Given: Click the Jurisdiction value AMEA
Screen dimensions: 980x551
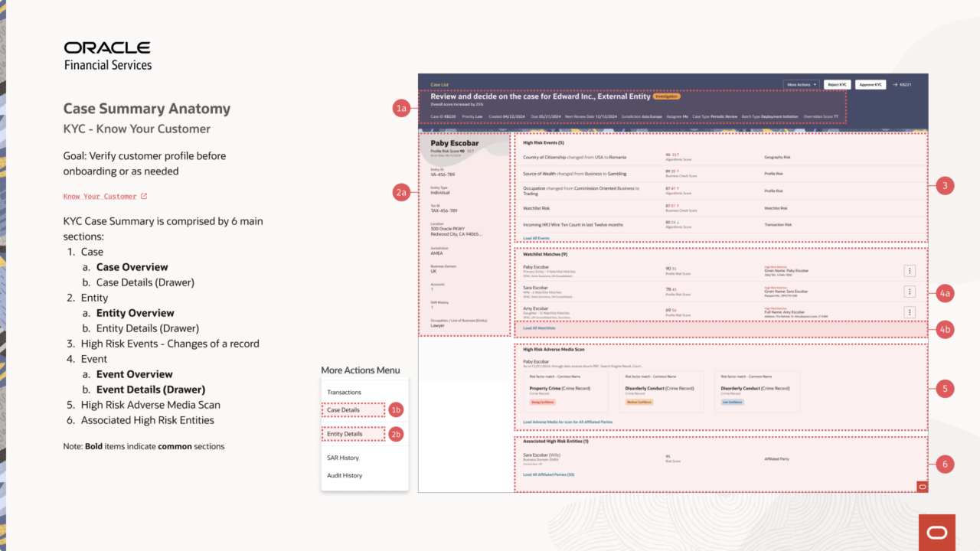Looking at the screenshot, I should [x=436, y=253].
